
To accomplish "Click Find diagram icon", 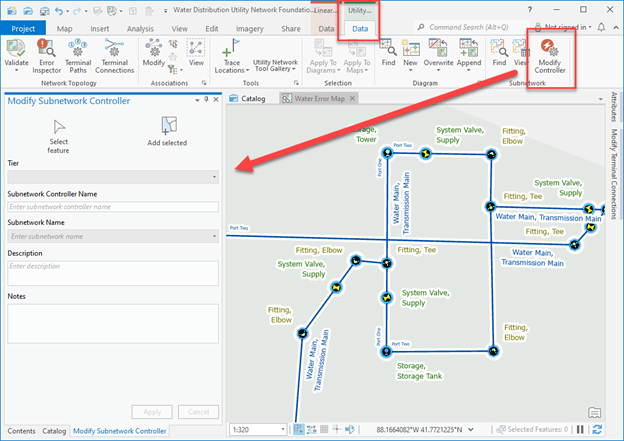I will tap(388, 47).
